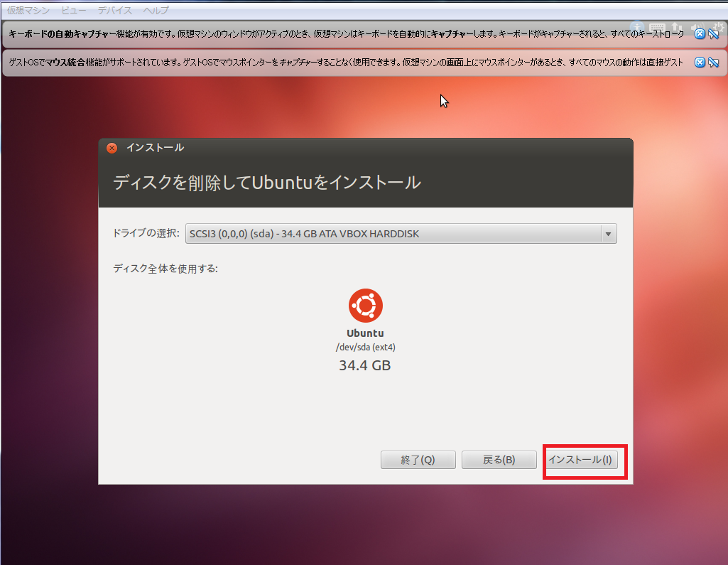Screen dimensions: 728x565
Task: Open the ヘルプ menu
Action: 156,11
